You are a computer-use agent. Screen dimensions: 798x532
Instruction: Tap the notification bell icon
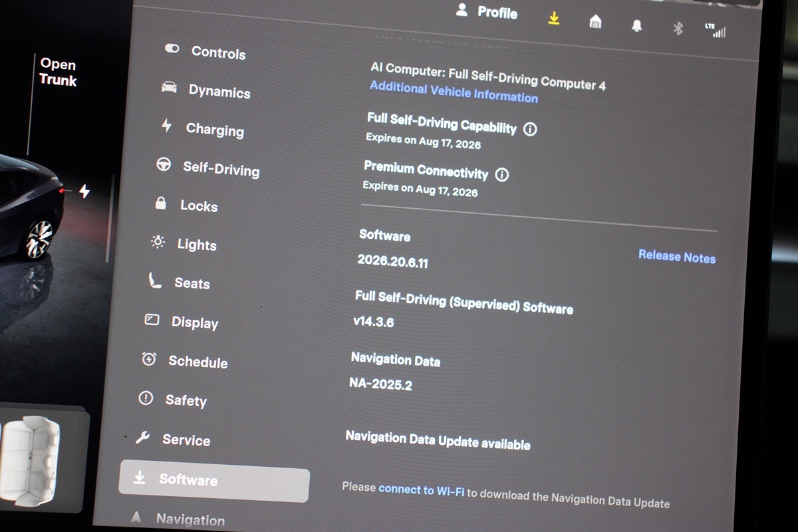[x=637, y=25]
